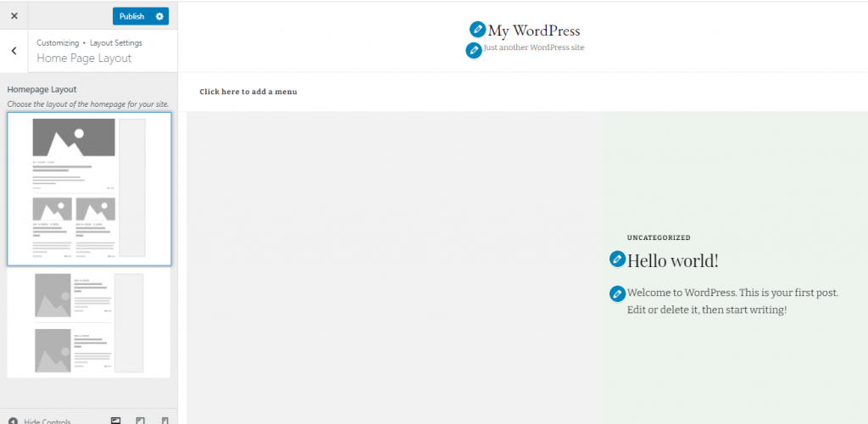Click 'Welcome to WordPress' excerpt text
Image resolution: width=868 pixels, height=424 pixels.
(x=733, y=301)
